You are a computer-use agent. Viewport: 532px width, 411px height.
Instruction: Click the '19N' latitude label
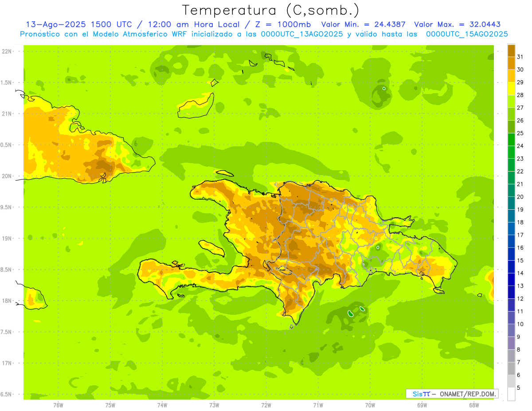(x=6, y=239)
